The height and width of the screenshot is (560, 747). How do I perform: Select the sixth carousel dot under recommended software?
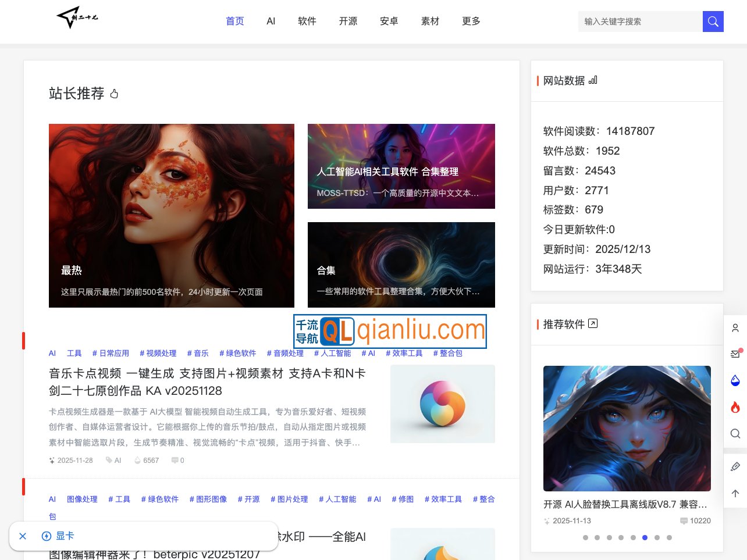645,538
